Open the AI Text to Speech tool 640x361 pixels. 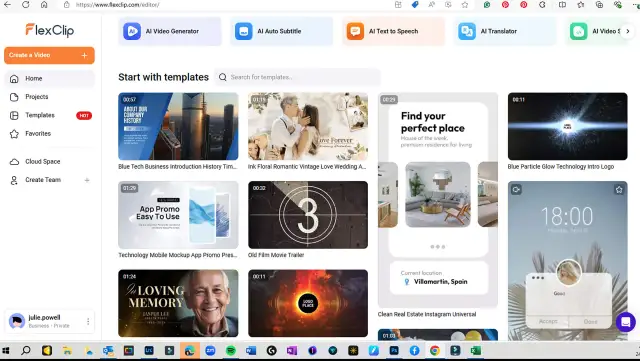coord(393,31)
